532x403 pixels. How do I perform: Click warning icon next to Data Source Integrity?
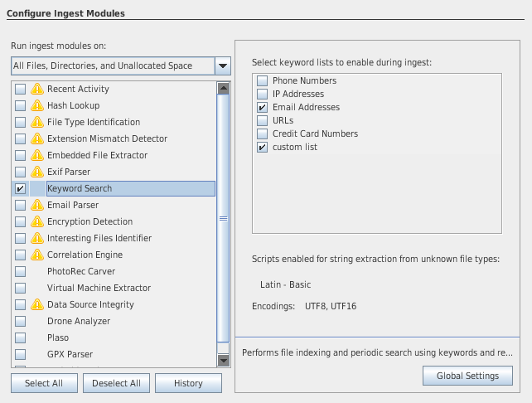[36, 304]
